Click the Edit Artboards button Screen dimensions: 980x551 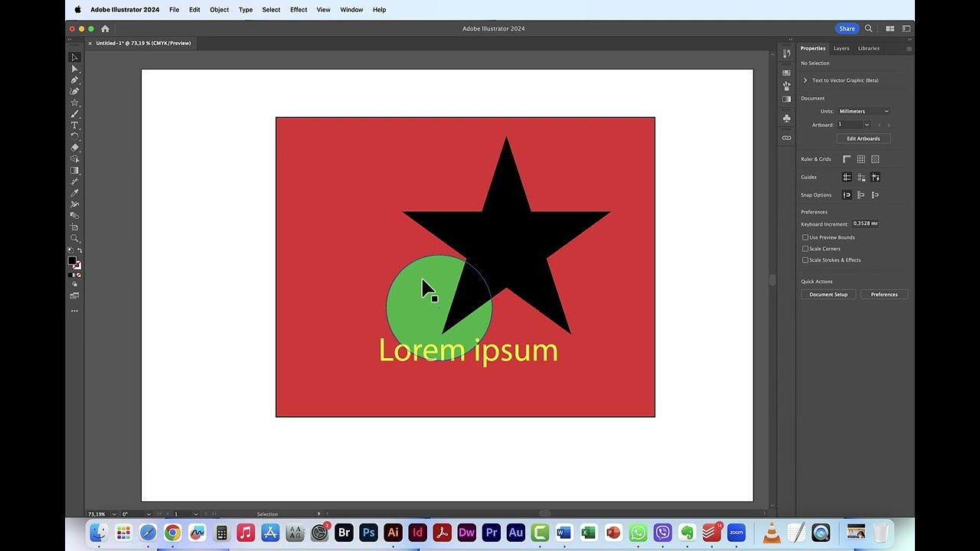tap(863, 139)
